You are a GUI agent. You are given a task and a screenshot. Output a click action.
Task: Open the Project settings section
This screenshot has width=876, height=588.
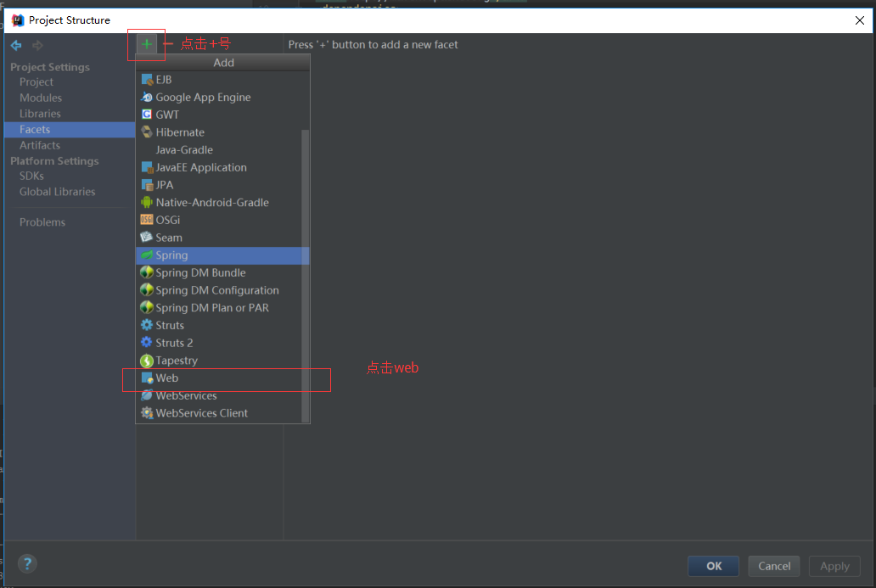[36, 82]
